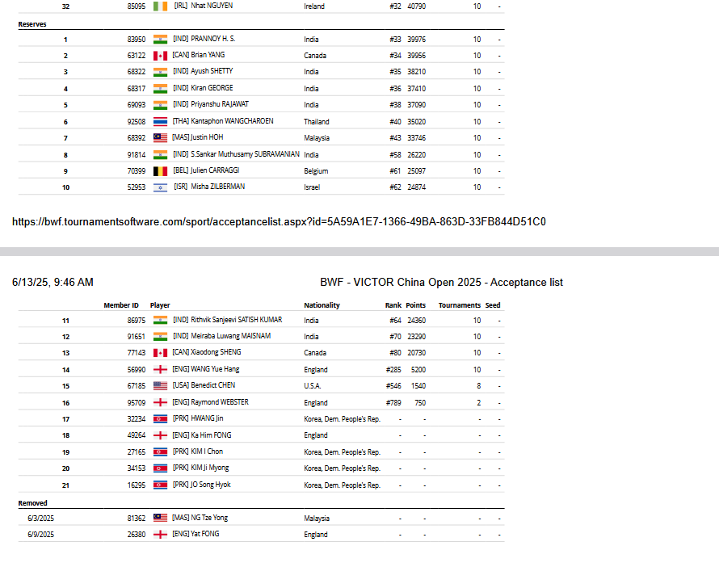Screen dimensions: 719x588
Task: Click the Seed column header
Action: [x=493, y=305]
